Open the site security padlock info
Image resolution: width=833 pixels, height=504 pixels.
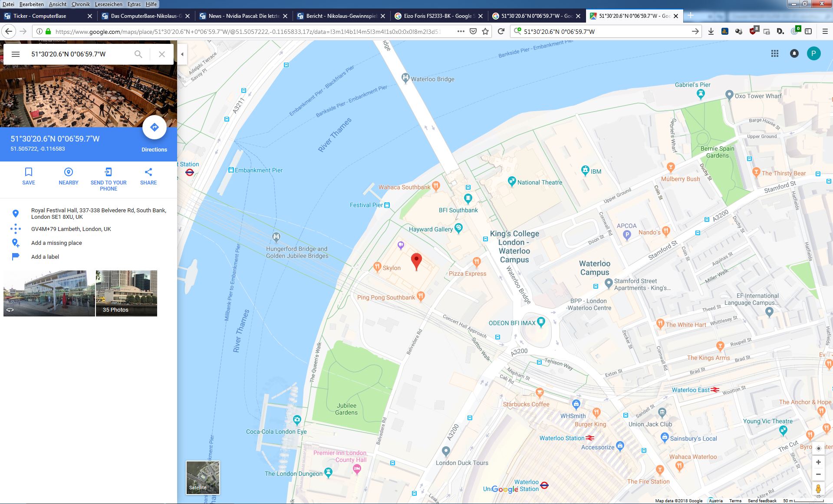coord(48,31)
